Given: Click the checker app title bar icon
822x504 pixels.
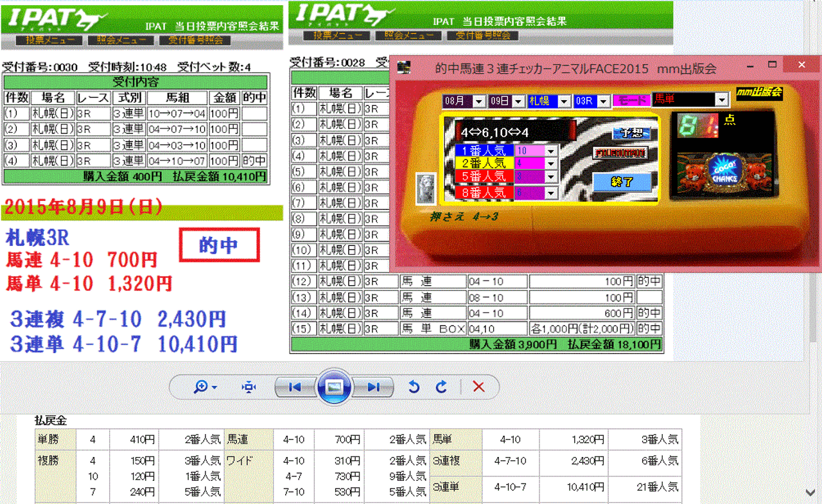Looking at the screenshot, I should [404, 67].
